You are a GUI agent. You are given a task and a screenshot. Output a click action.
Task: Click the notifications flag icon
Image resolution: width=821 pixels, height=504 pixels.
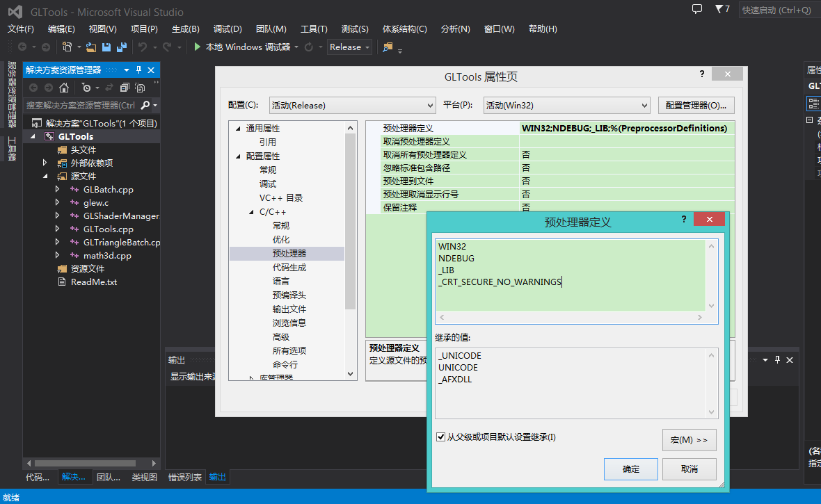tap(719, 9)
